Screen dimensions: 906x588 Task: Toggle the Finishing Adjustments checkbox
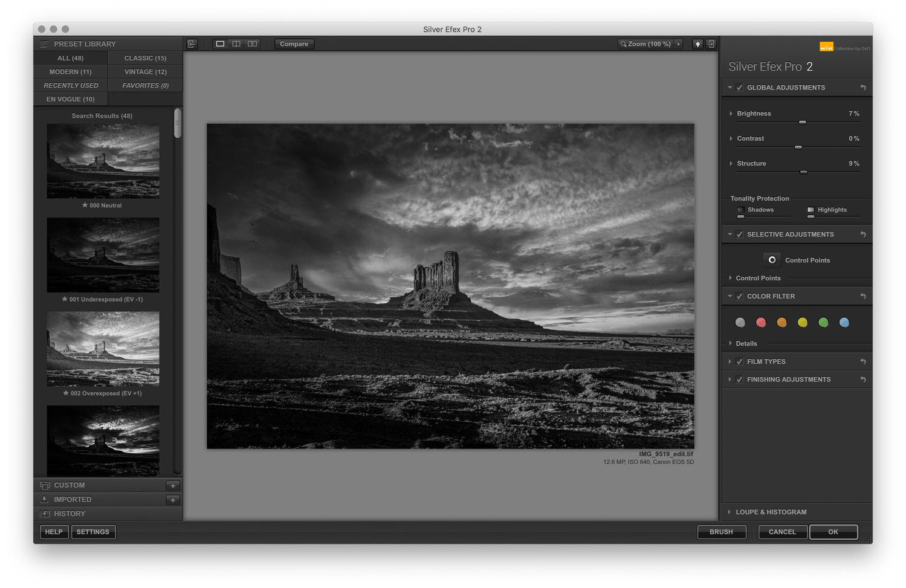[x=739, y=380]
